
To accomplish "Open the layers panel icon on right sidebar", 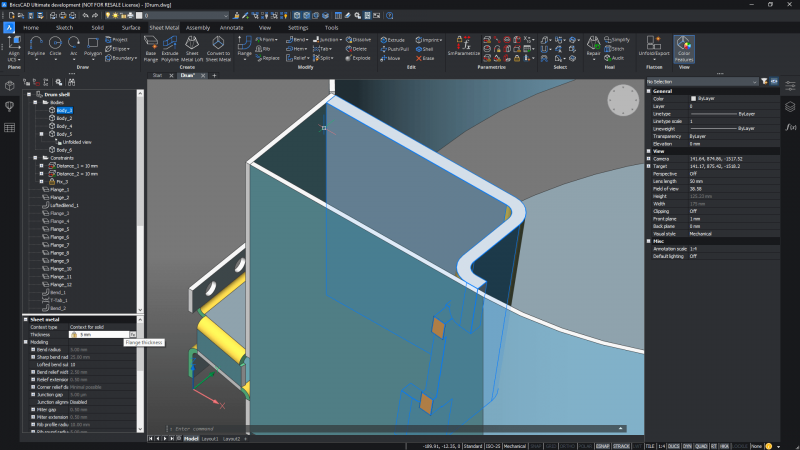I will (x=789, y=106).
